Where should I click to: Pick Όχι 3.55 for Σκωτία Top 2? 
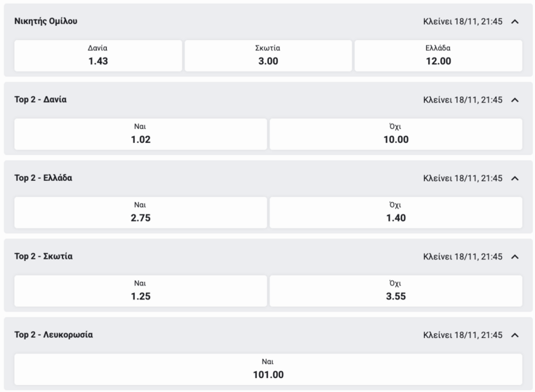tap(396, 291)
